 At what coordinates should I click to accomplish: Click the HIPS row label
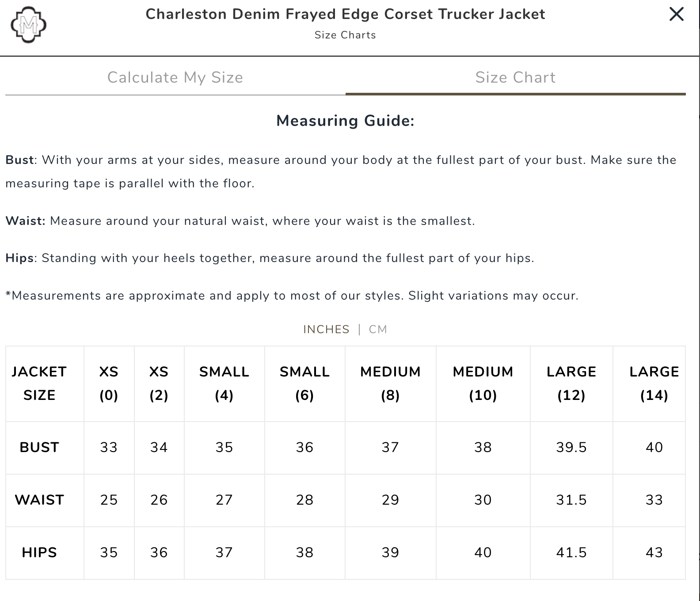(x=39, y=552)
